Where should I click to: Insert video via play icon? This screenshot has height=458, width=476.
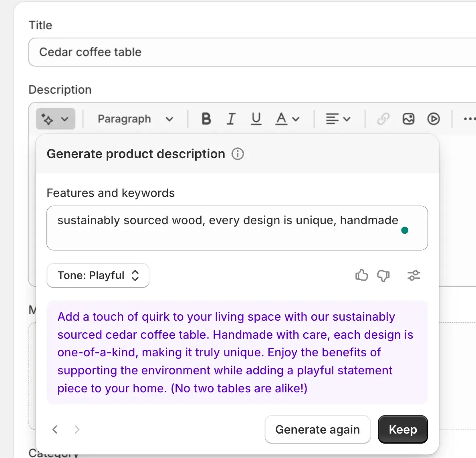(x=433, y=119)
